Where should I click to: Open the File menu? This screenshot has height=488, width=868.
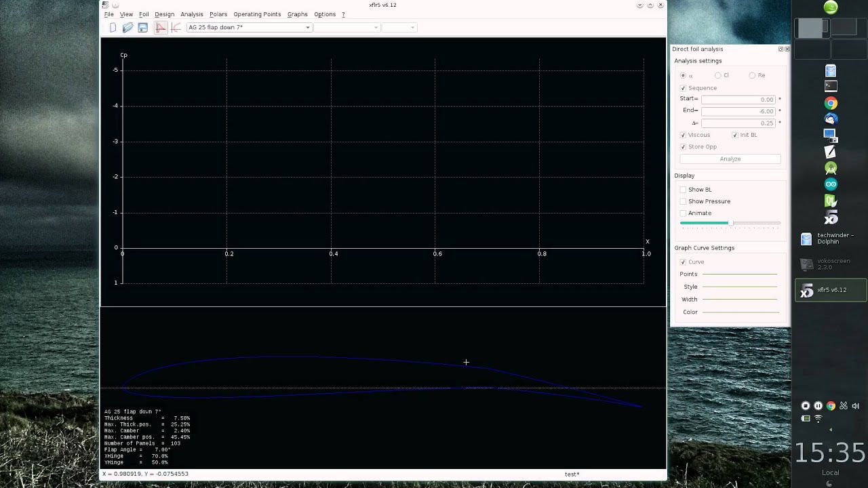coord(108,14)
